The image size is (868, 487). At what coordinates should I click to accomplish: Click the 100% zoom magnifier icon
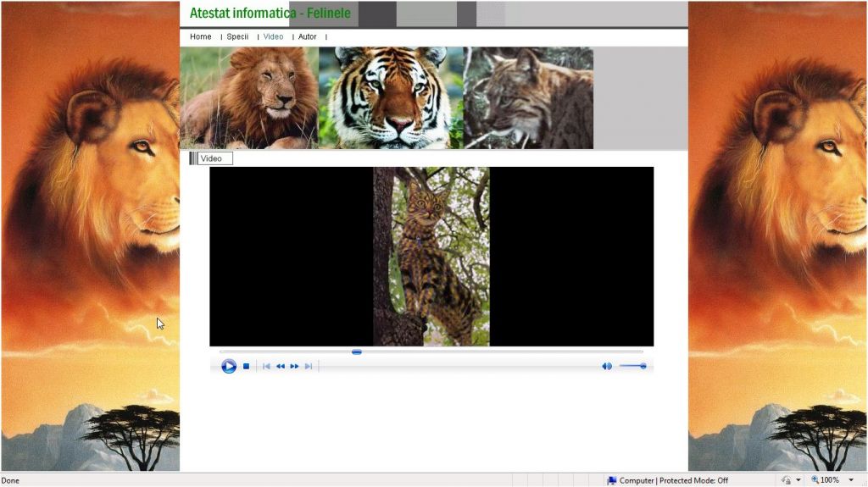click(815, 480)
